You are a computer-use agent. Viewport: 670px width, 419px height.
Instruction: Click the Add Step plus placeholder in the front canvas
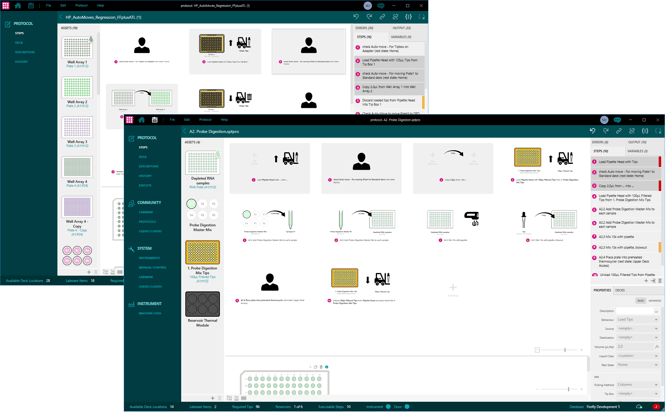click(453, 287)
